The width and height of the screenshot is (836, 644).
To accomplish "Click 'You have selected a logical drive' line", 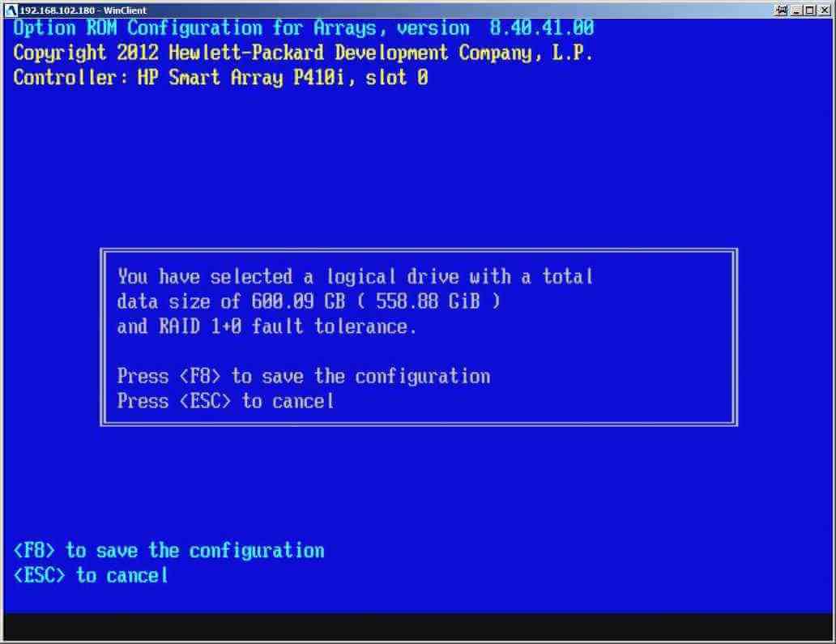I will coord(355,277).
